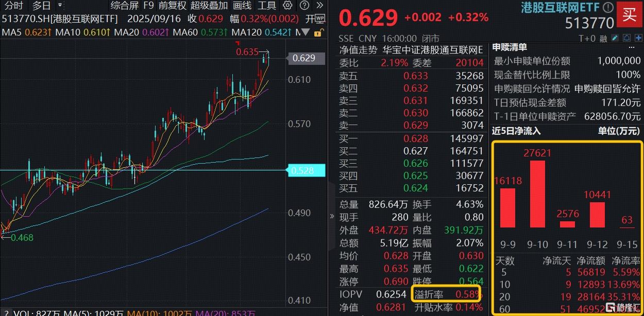Screen dimensions: 644x316
Task: Click the 卖四 price 0.632
Action: click(416, 88)
